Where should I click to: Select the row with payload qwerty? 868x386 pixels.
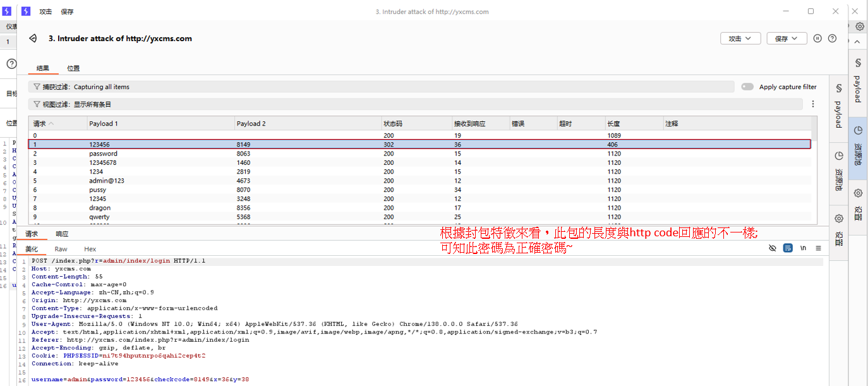419,217
